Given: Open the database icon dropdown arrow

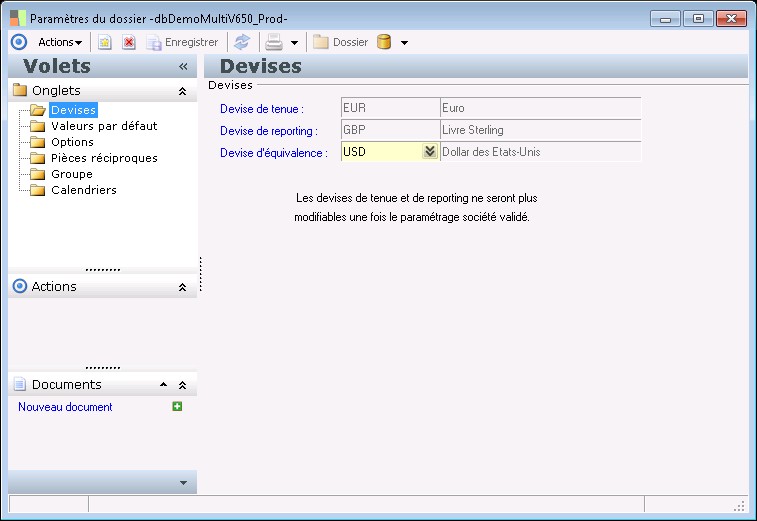Looking at the screenshot, I should [404, 43].
